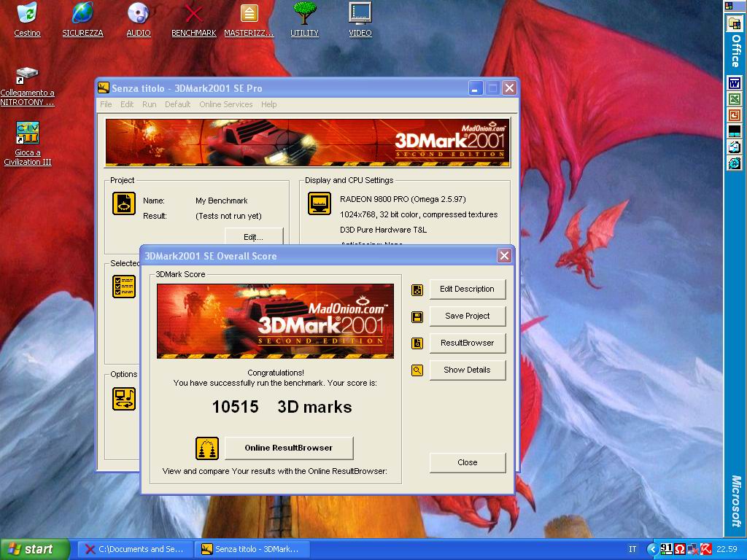
Task: Click the floppy disk Save Project icon
Action: point(417,316)
